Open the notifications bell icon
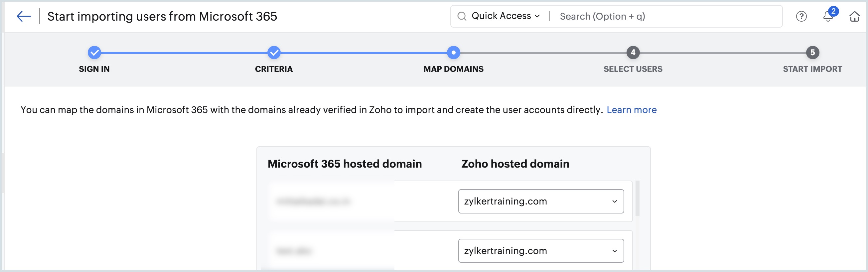The image size is (868, 272). click(x=828, y=16)
